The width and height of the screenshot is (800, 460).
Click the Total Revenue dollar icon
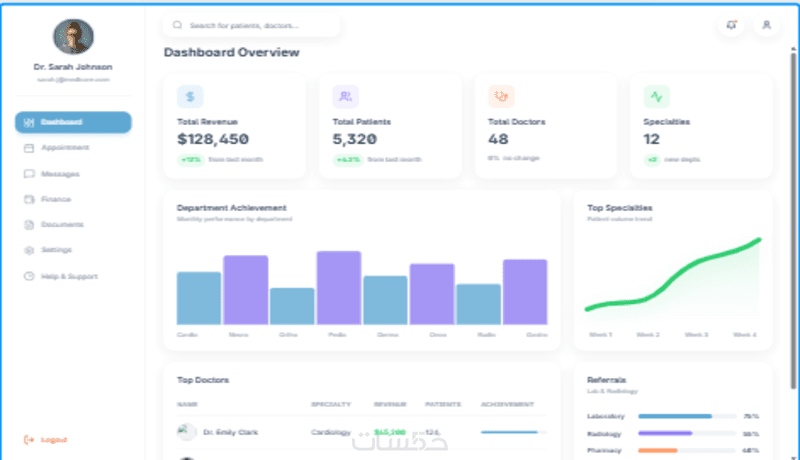(190, 96)
